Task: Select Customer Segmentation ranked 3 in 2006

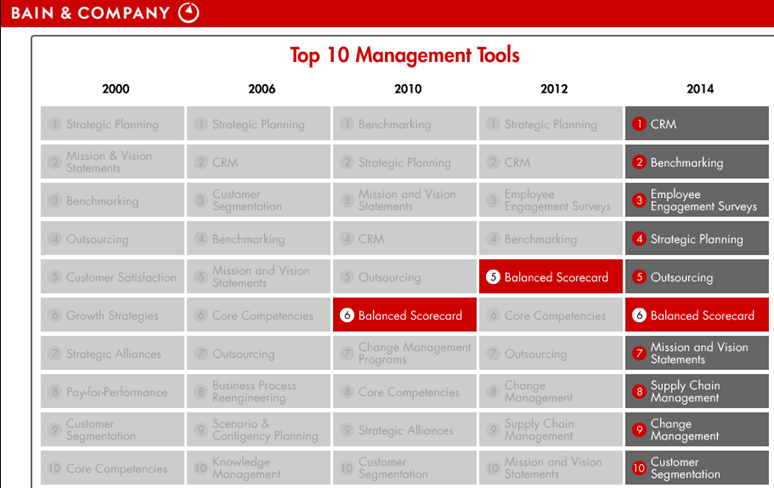Action: point(259,200)
